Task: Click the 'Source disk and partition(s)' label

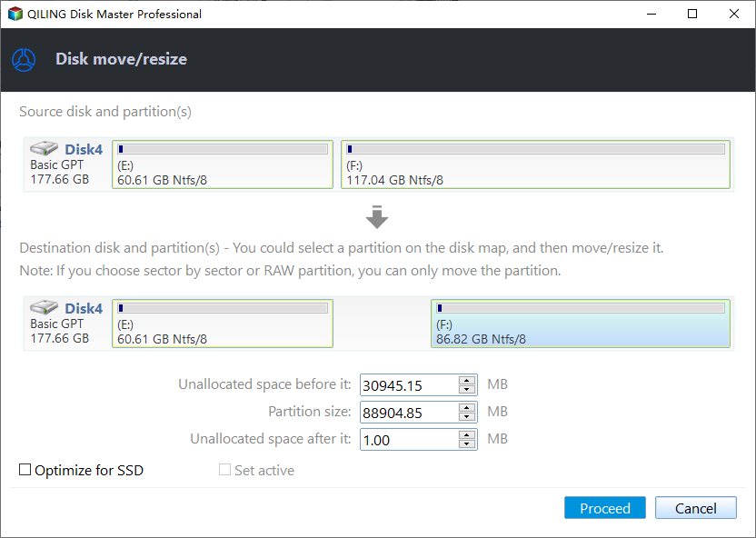Action: coord(105,112)
